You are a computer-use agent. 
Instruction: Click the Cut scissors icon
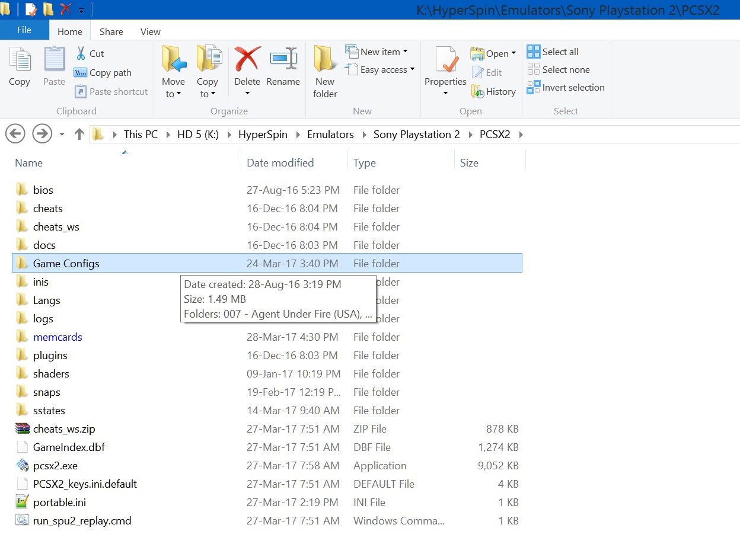[x=81, y=53]
